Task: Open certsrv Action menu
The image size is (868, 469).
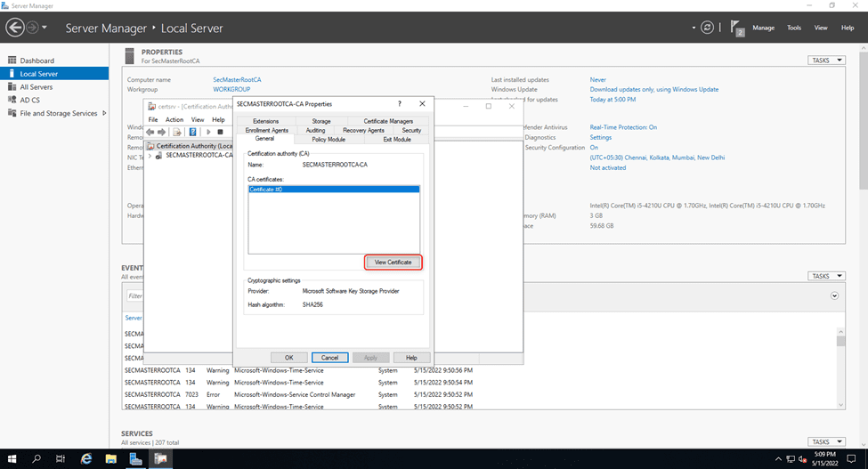Action: (174, 119)
